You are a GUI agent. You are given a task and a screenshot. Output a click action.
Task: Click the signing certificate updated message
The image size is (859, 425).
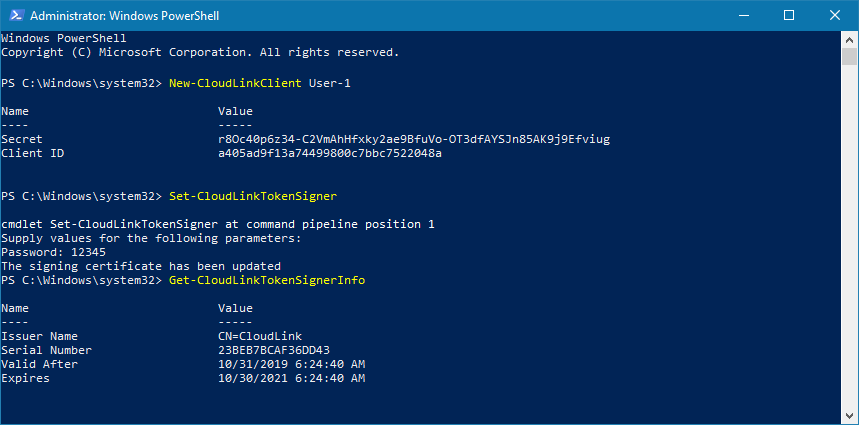[x=141, y=266]
